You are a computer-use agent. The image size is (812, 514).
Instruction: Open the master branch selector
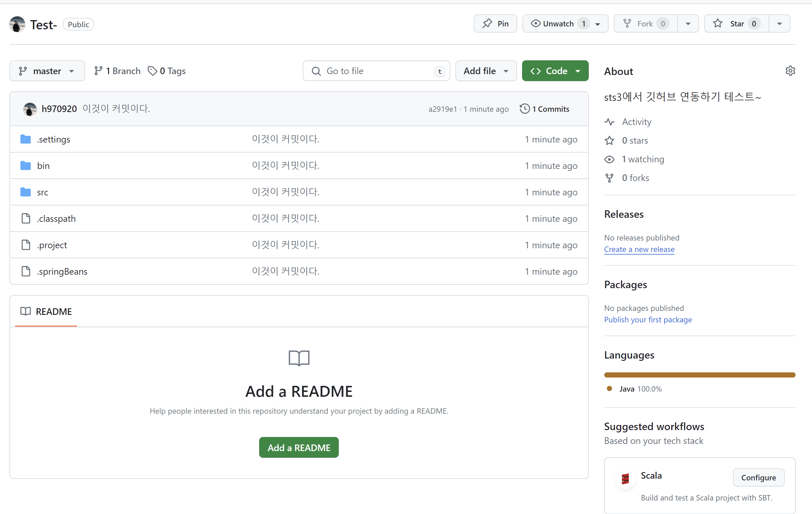coord(47,71)
